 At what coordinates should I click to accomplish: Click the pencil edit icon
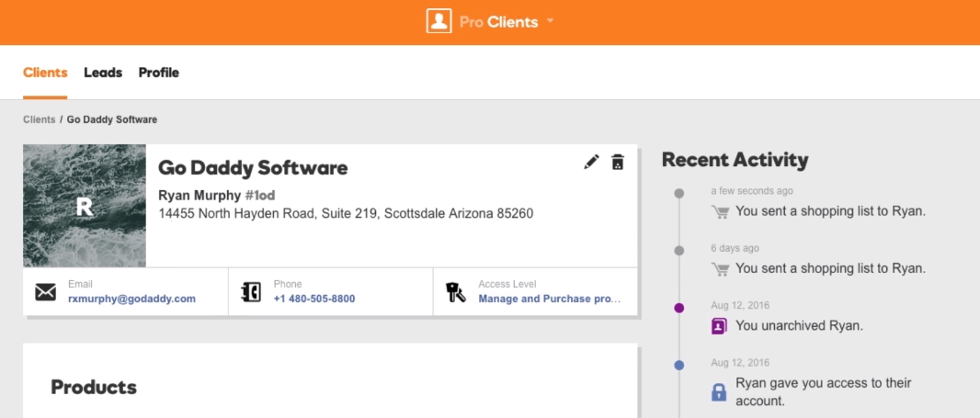click(x=591, y=162)
